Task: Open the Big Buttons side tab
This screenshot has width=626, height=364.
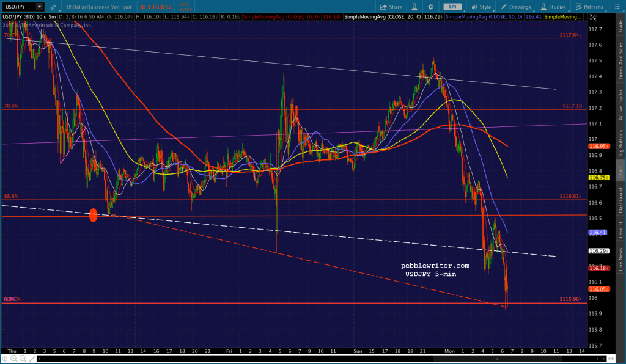Action: 621,143
